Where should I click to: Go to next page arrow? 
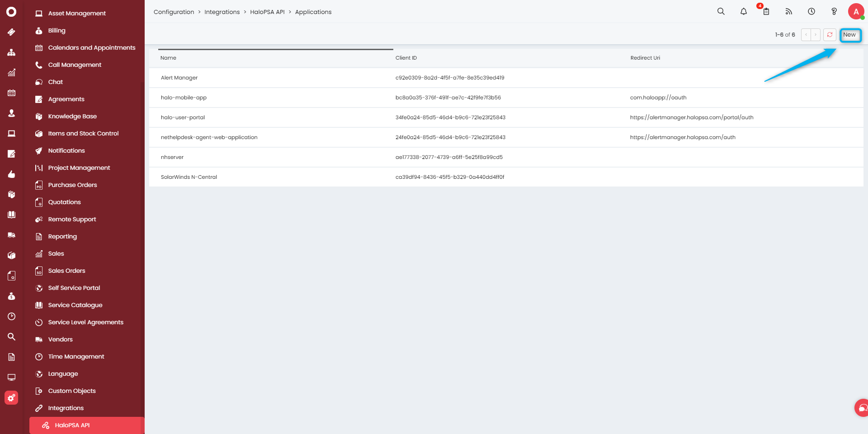coord(816,35)
